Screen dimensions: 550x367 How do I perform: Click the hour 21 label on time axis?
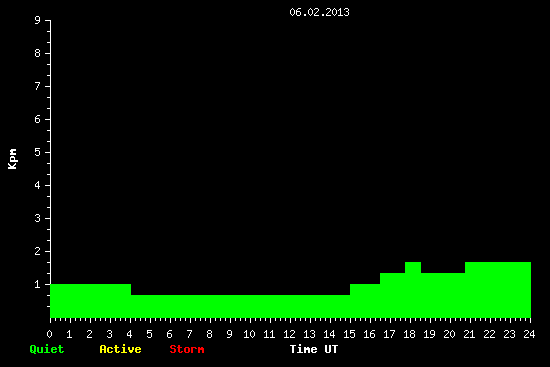coord(469,334)
